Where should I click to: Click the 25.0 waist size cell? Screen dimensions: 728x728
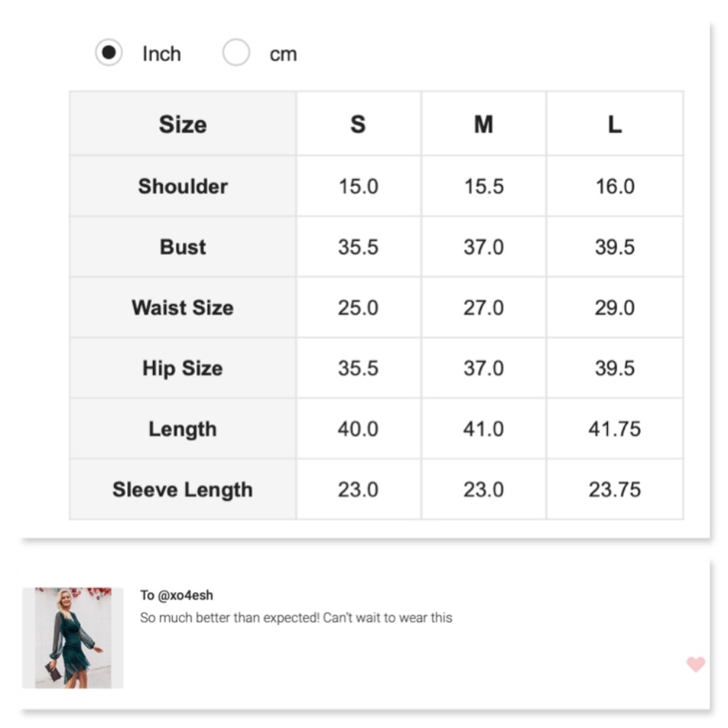tap(357, 307)
